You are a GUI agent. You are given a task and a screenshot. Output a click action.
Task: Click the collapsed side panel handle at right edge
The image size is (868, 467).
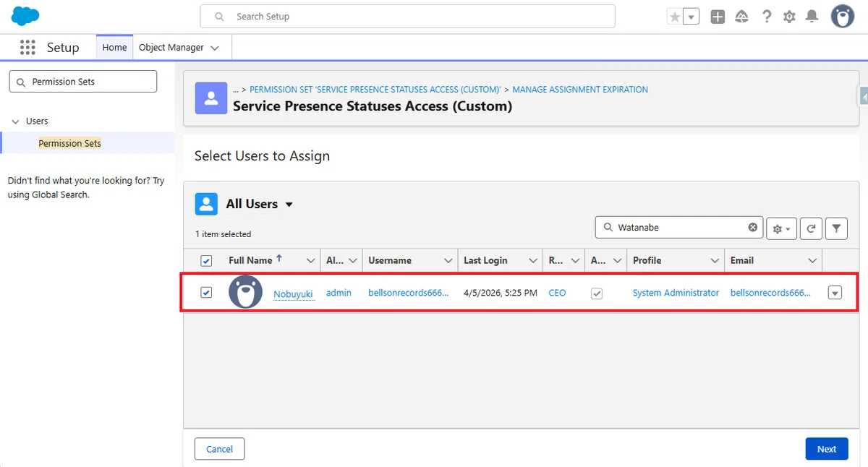pos(863,96)
